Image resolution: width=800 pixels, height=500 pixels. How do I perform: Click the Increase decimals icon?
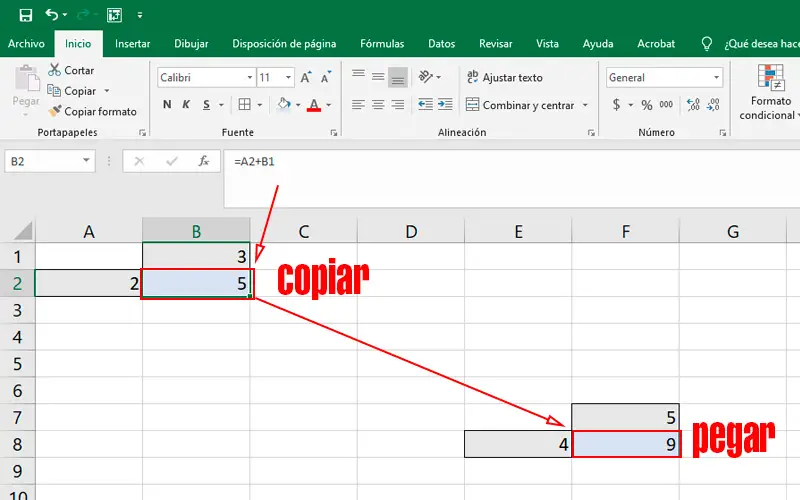[x=693, y=105]
